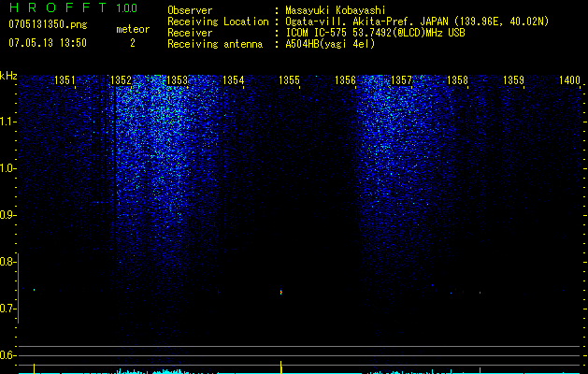Click the date stamp 07.05.13 13:50
Screen dimensions: 588x374
coord(48,43)
